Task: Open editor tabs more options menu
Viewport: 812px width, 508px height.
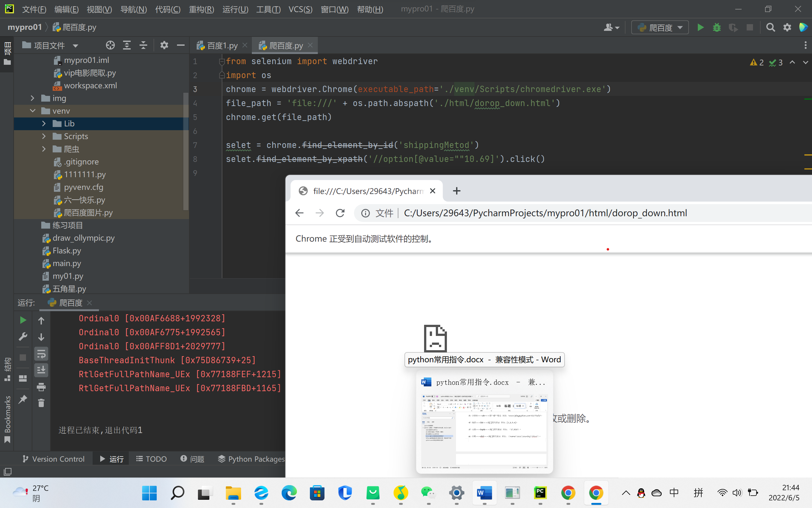Action: point(805,45)
